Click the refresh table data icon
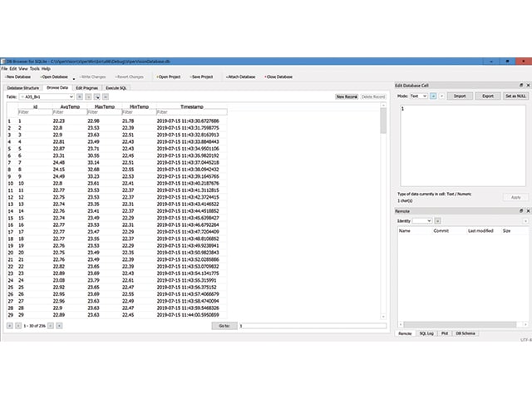 [80, 97]
